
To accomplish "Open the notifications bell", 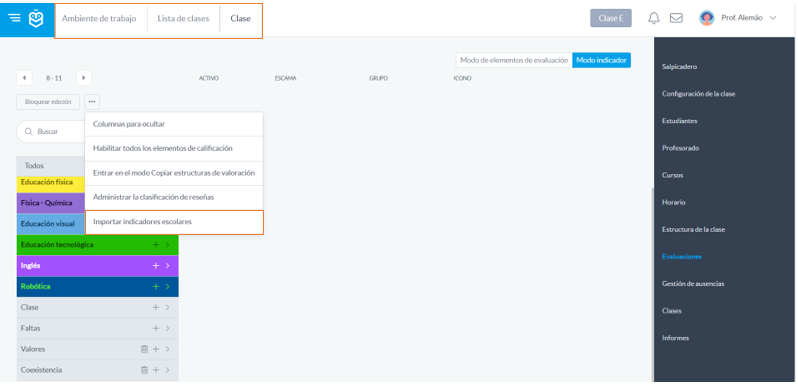I will coord(653,18).
